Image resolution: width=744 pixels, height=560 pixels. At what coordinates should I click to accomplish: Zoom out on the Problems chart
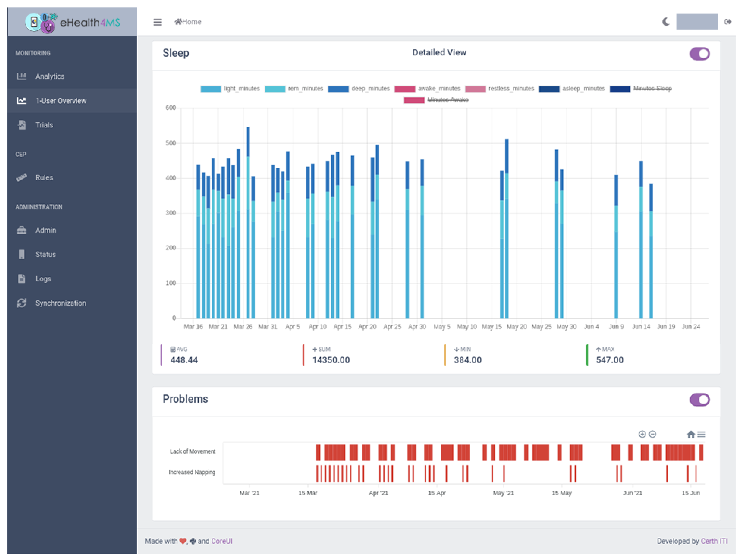pyautogui.click(x=652, y=434)
